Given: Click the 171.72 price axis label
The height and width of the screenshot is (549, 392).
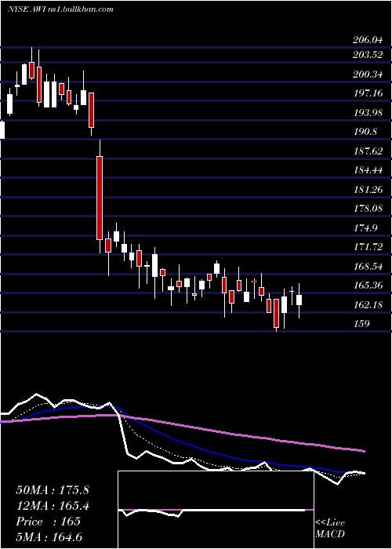Looking at the screenshot, I should click(x=368, y=247).
